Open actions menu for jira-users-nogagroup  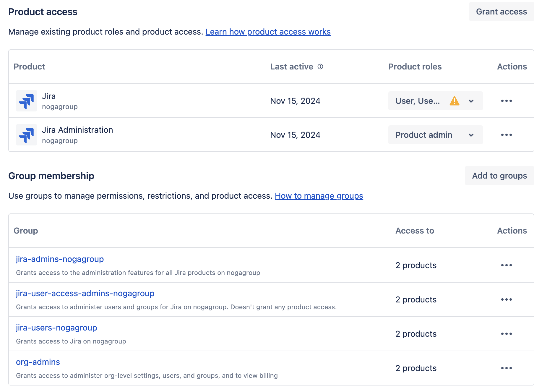507,334
